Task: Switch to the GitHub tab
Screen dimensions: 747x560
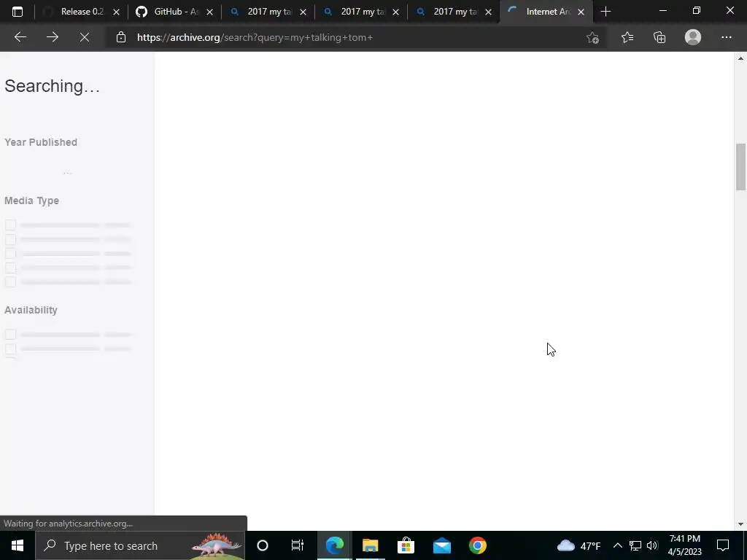Action: 174,12
